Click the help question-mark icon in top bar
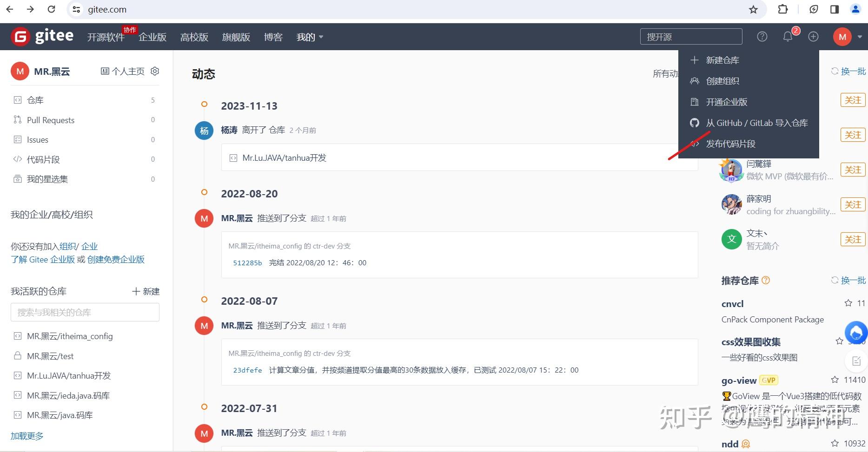The image size is (868, 452). (x=762, y=36)
